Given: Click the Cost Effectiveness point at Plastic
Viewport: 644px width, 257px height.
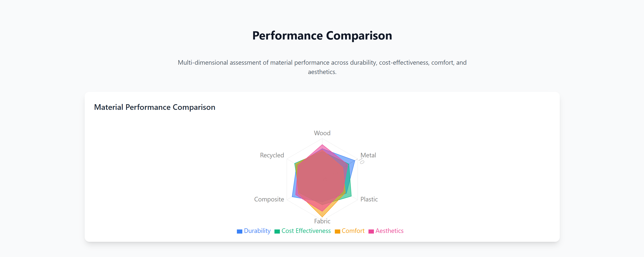Looking at the screenshot, I should click(351, 196).
